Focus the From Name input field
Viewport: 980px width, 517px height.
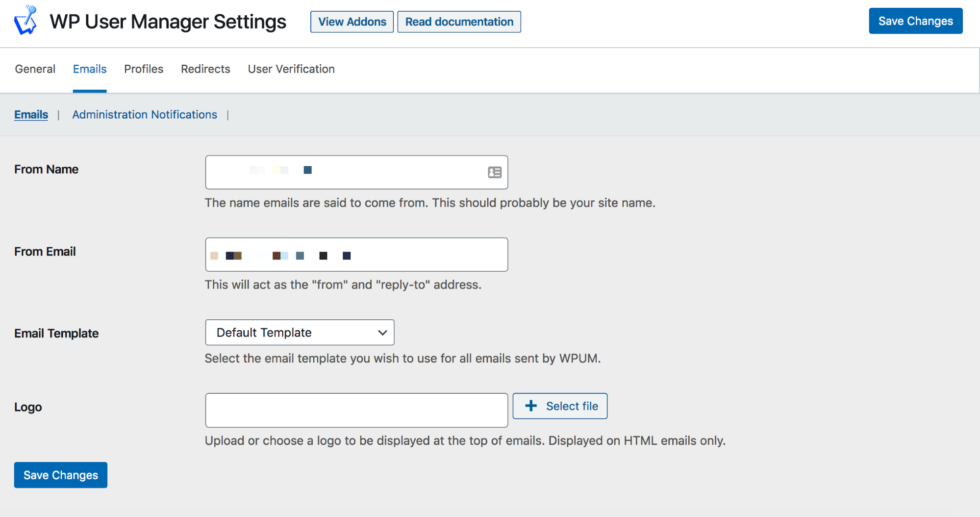(356, 172)
